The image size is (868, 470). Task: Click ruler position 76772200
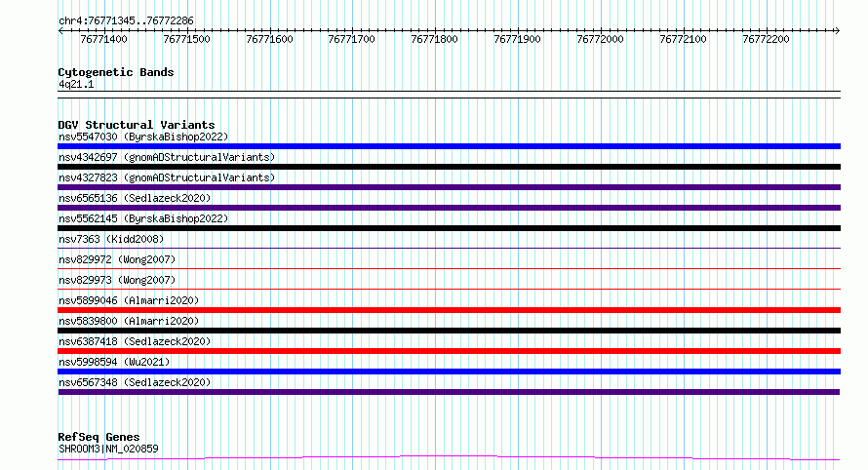coord(767,39)
